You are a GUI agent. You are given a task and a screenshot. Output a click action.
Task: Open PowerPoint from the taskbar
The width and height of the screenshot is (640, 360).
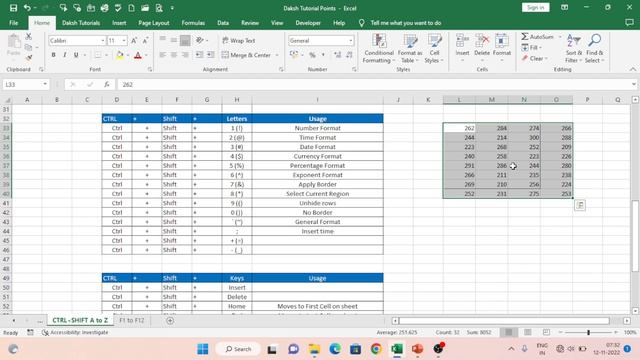(x=417, y=349)
